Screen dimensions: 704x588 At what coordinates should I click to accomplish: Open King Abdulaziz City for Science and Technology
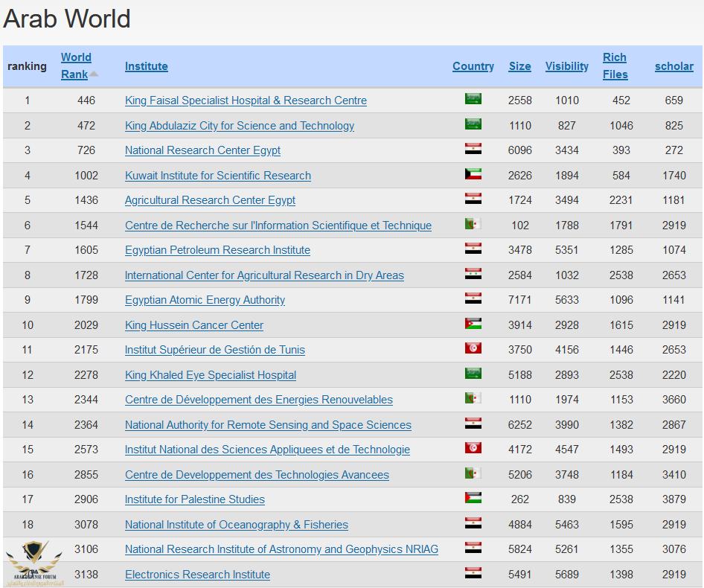[240, 125]
